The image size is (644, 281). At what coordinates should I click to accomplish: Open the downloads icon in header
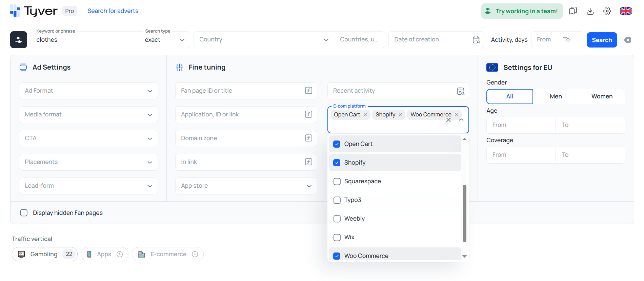590,11
